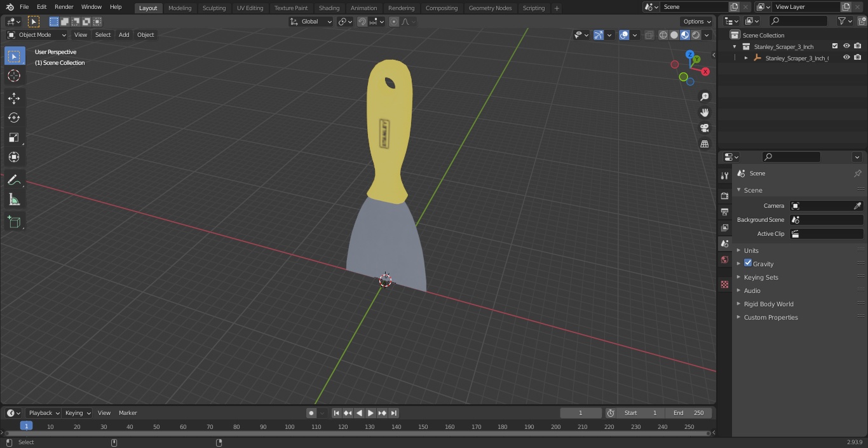
Task: Open the File menu
Action: click(24, 7)
